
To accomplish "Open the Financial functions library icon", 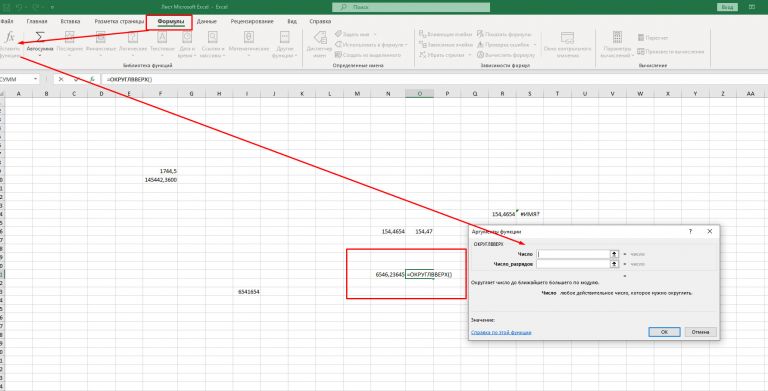I will click(100, 37).
